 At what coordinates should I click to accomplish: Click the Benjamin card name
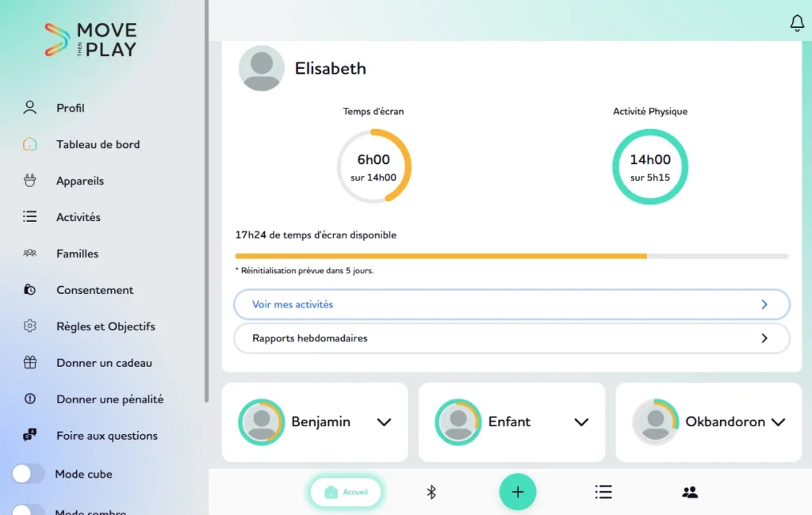click(320, 422)
